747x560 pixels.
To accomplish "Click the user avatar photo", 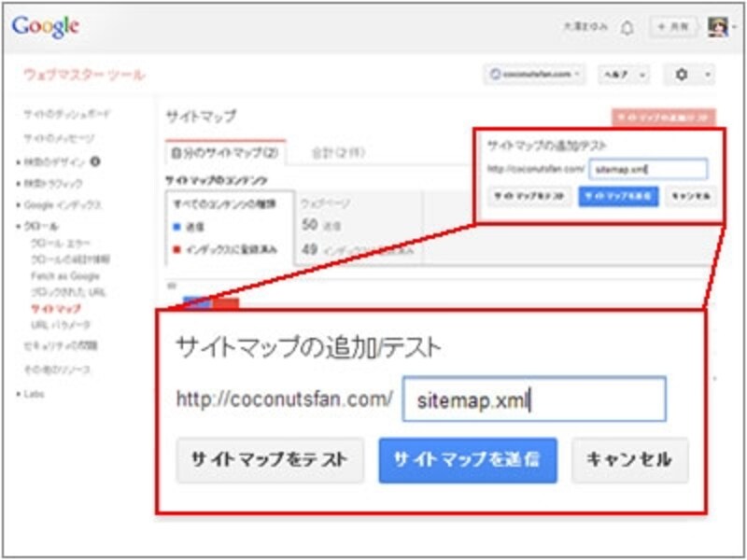I will tap(717, 27).
